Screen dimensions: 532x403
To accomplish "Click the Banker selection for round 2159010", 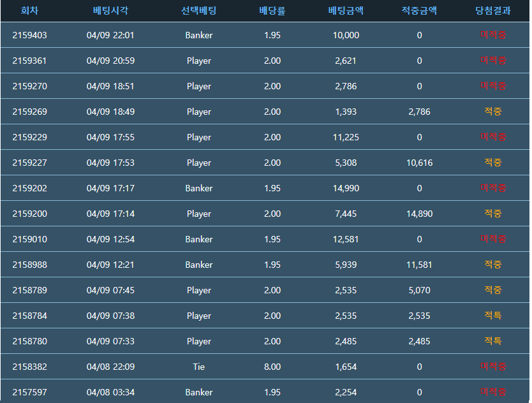I will [x=198, y=239].
